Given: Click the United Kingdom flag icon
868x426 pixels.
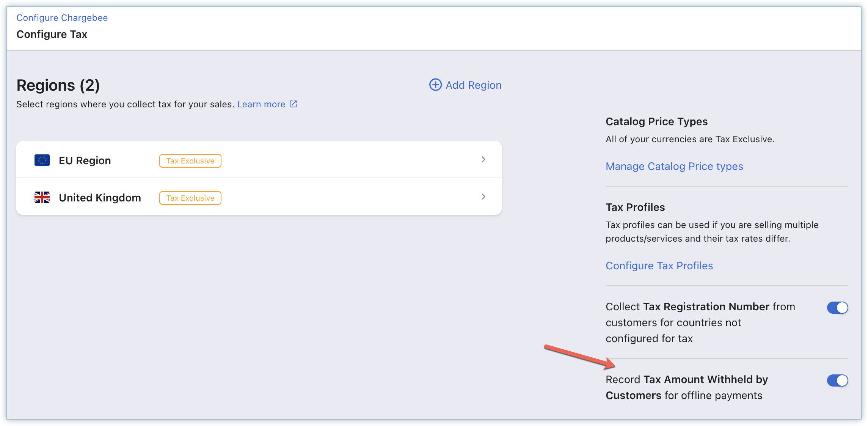Looking at the screenshot, I should coord(42,198).
